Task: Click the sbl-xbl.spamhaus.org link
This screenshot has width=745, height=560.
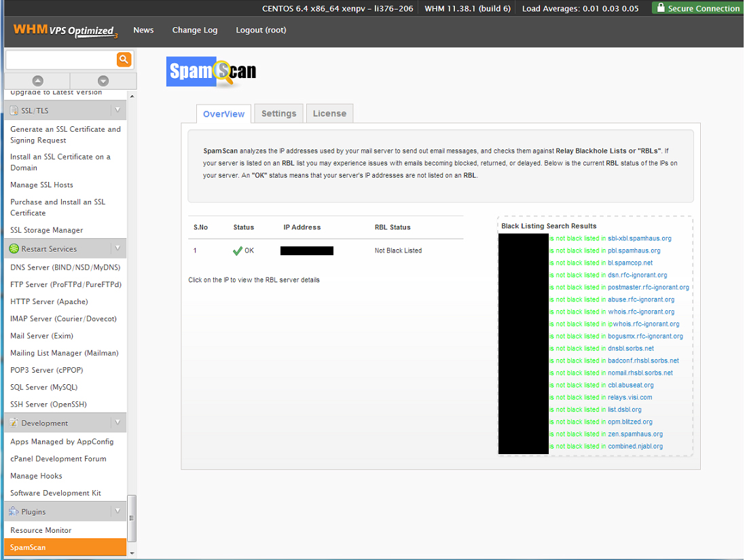Action: (640, 238)
